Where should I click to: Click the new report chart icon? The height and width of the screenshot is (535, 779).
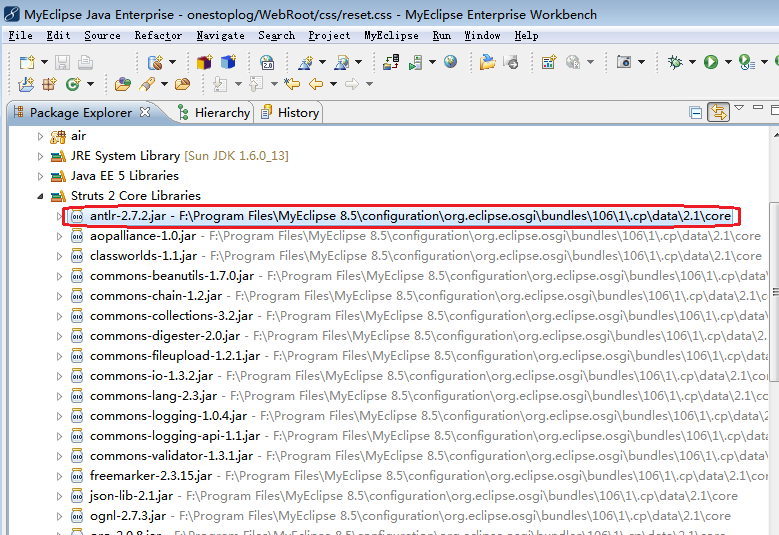click(x=548, y=62)
